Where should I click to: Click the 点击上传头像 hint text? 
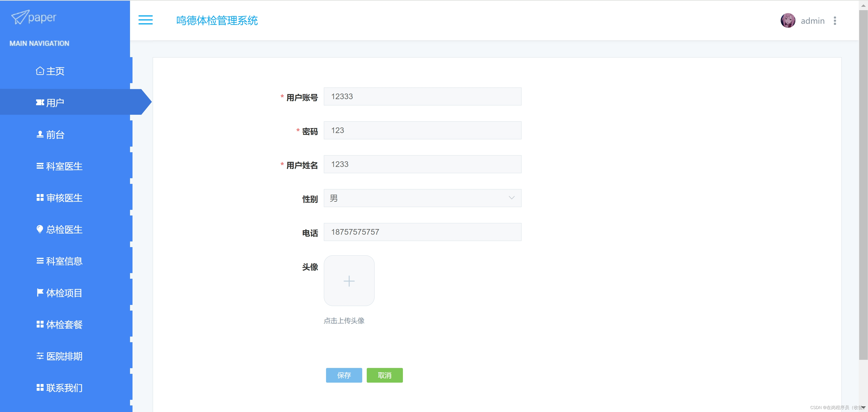click(x=344, y=321)
